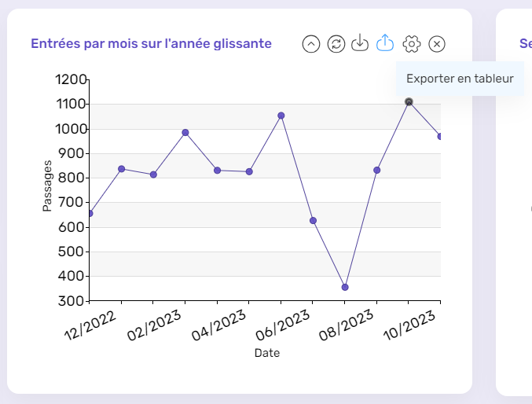
Task: Select the highlighted peak data point near 1100
Action: pyautogui.click(x=409, y=102)
